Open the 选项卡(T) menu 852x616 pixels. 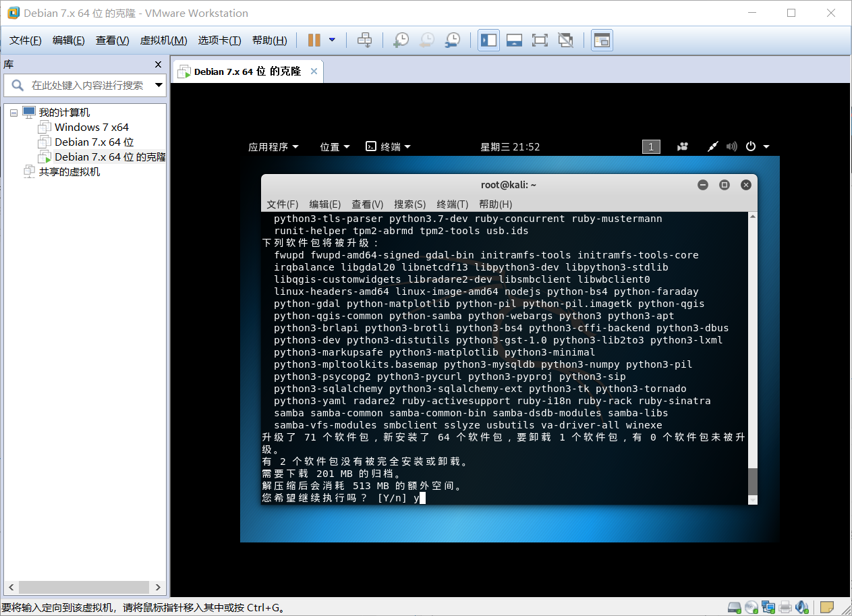click(219, 40)
